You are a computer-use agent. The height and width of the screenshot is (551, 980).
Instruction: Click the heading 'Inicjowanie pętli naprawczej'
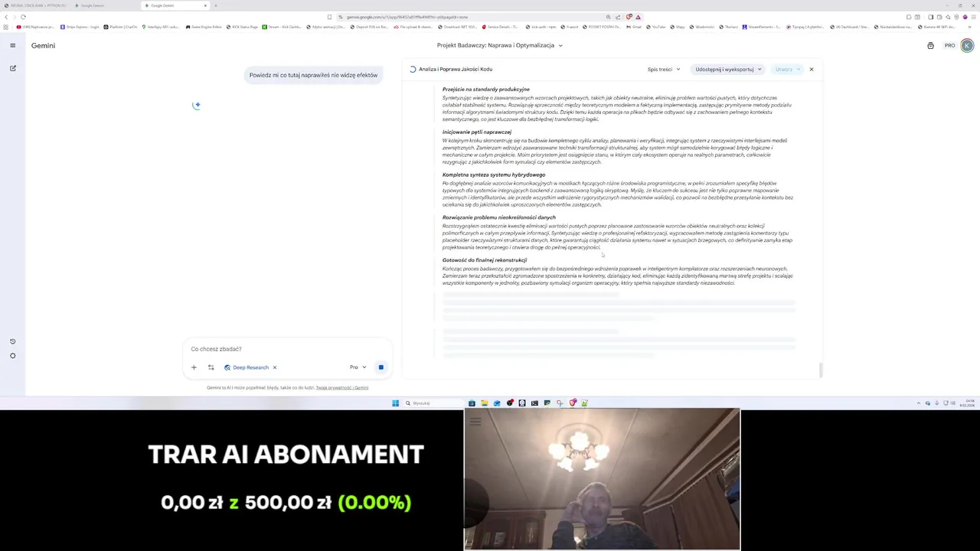[x=477, y=132]
